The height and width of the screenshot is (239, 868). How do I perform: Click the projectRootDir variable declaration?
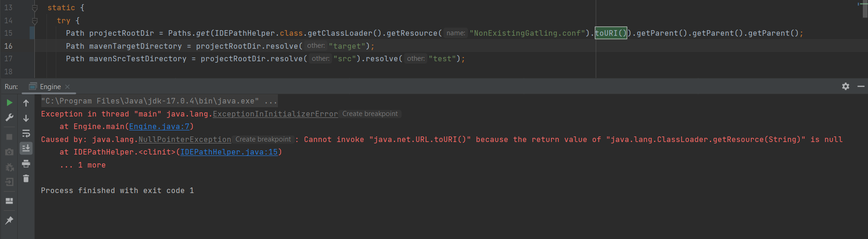click(x=122, y=33)
